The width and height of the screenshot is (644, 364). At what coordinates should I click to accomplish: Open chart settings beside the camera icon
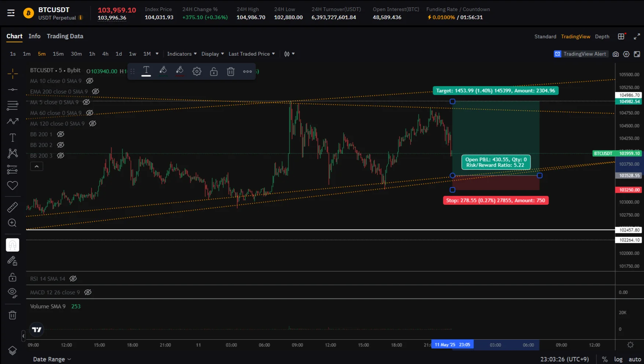(x=626, y=54)
